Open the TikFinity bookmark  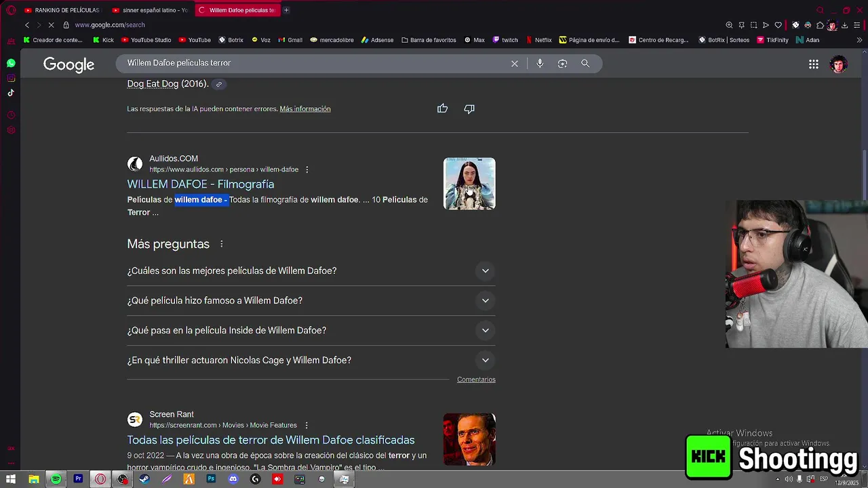click(x=772, y=40)
